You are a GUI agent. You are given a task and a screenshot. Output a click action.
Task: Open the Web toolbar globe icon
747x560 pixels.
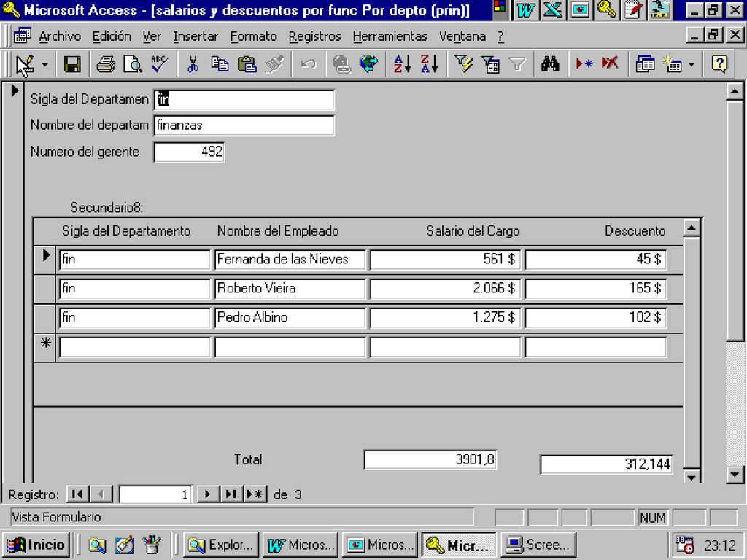pyautogui.click(x=368, y=64)
